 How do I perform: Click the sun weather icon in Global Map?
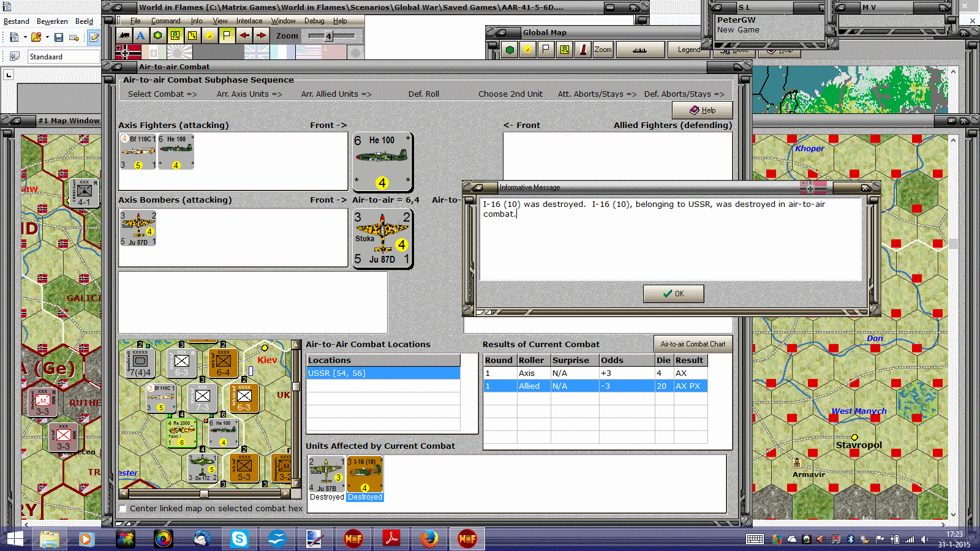[x=527, y=50]
